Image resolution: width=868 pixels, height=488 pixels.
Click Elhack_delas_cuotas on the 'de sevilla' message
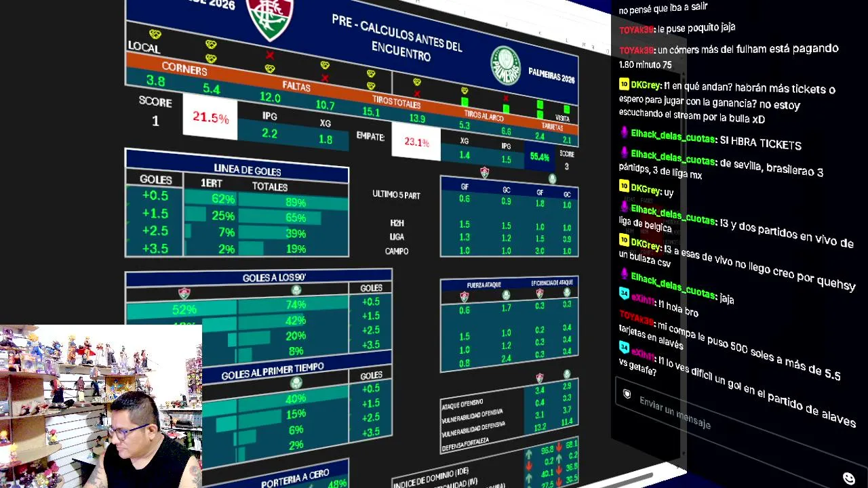pyautogui.click(x=673, y=157)
